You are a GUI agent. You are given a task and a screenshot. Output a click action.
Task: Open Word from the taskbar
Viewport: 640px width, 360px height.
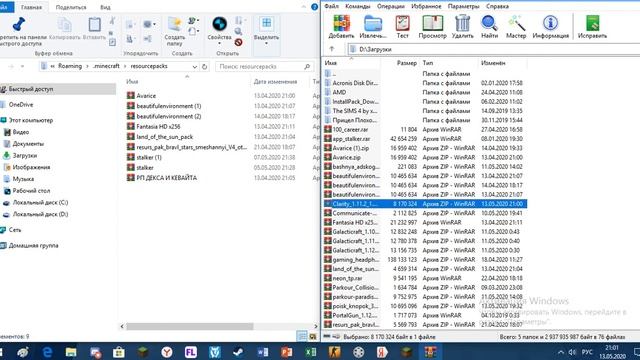pyautogui.click(x=262, y=352)
